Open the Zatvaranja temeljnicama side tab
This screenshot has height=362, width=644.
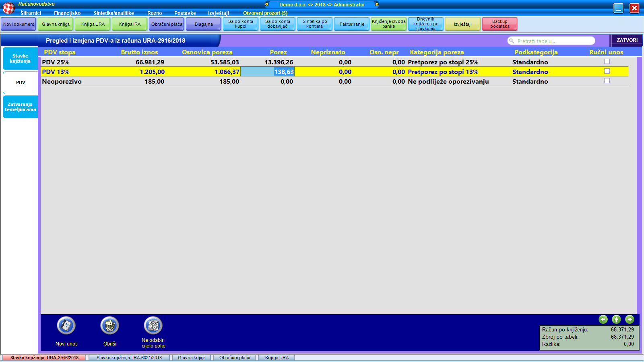(x=20, y=107)
